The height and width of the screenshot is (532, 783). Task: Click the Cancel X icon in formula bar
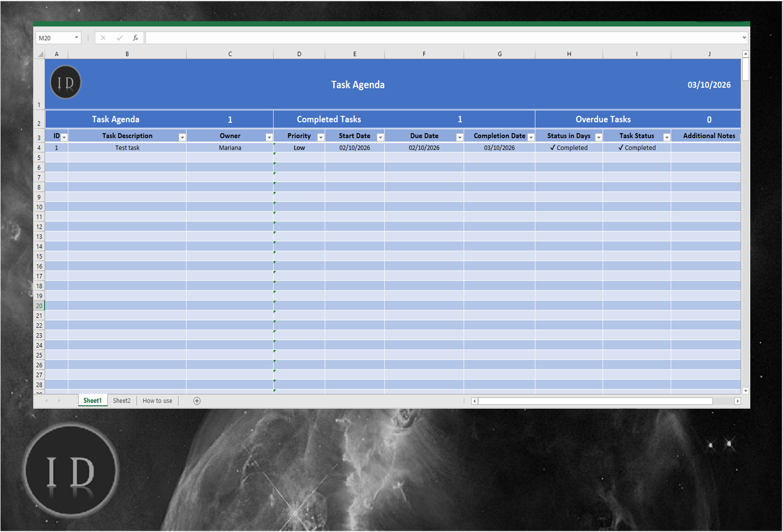pos(103,38)
